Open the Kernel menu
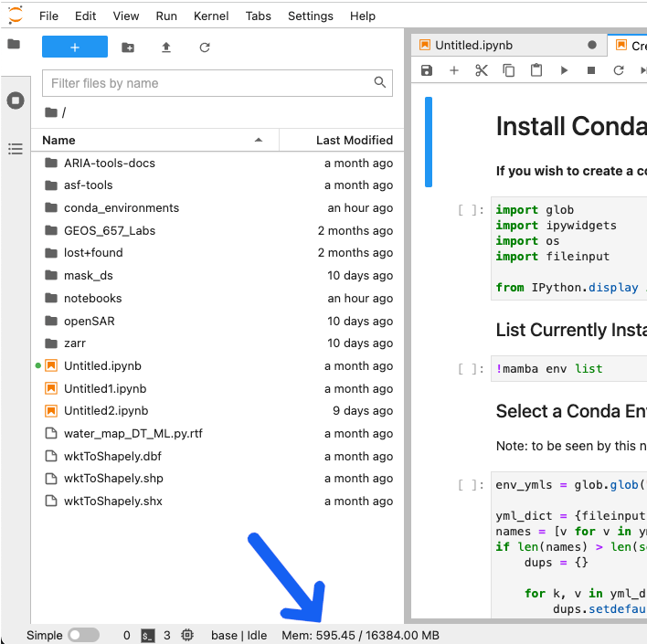 click(x=211, y=16)
